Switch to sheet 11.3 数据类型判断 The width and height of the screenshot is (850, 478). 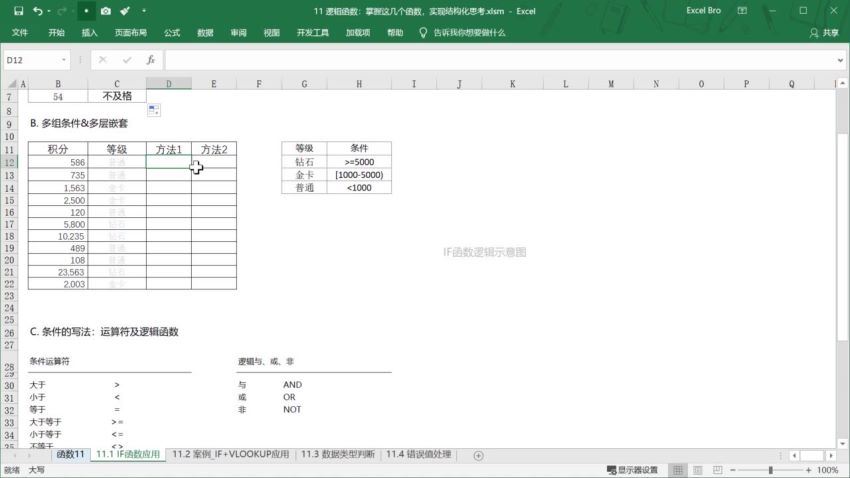[x=338, y=455]
